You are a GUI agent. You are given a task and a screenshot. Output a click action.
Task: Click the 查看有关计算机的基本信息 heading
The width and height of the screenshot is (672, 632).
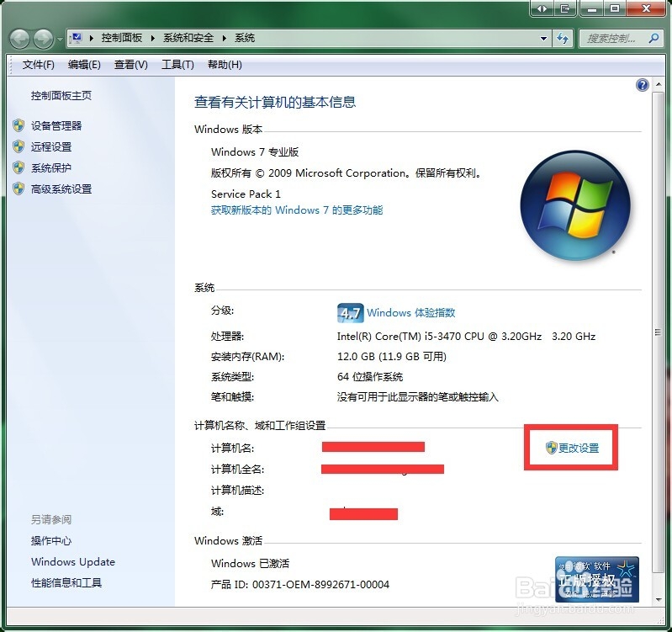tap(275, 102)
